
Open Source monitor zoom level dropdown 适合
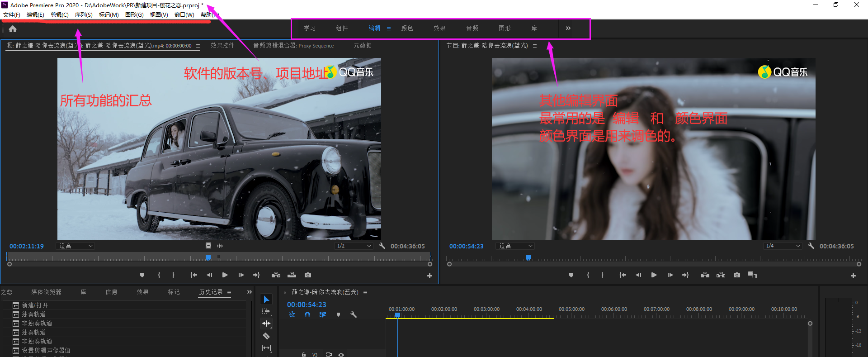point(75,246)
